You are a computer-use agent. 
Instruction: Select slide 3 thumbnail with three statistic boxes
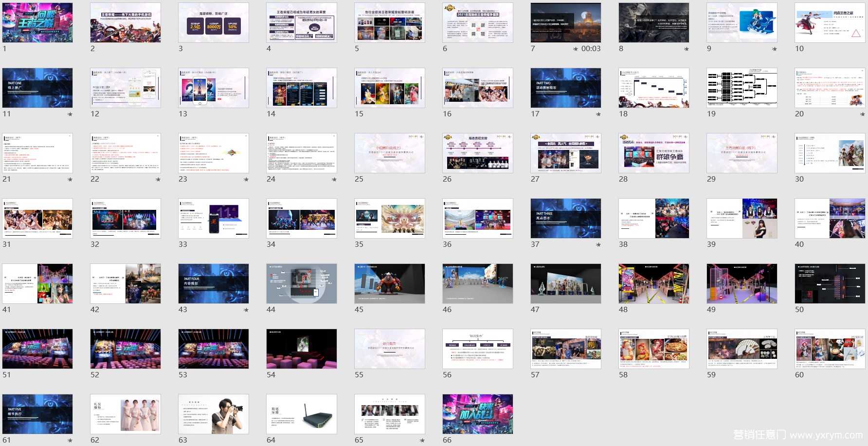pyautogui.click(x=214, y=23)
